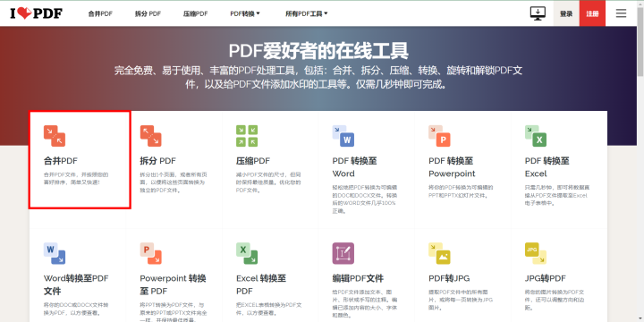Open the 压缩PDF card title link
Viewport: 644px width, 322px height.
253,161
